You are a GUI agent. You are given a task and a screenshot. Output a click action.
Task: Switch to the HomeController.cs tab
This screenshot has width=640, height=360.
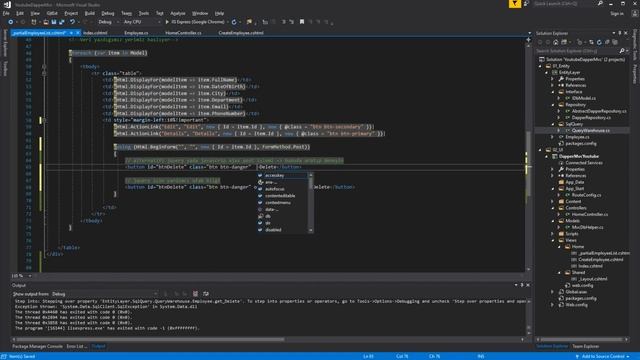183,33
